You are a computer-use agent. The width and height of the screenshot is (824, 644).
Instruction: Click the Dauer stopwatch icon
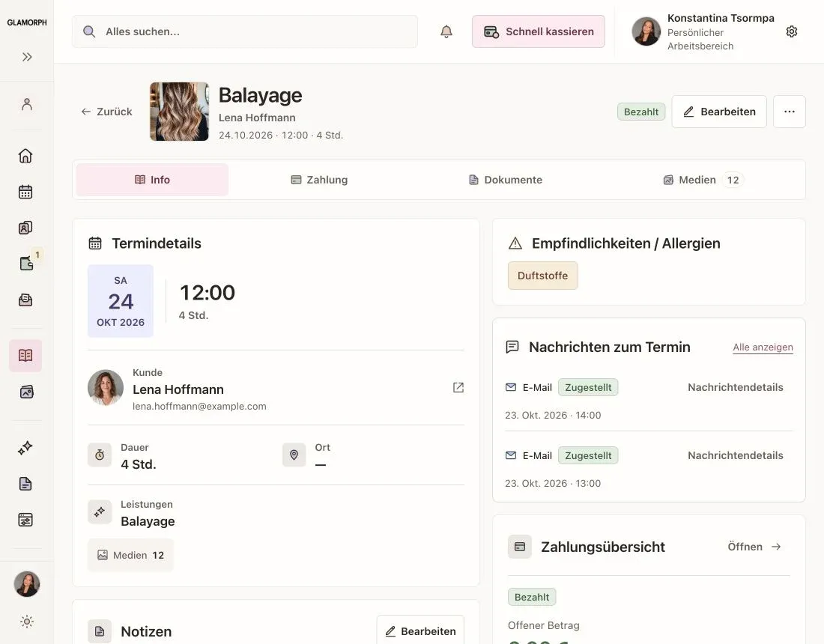(x=100, y=455)
